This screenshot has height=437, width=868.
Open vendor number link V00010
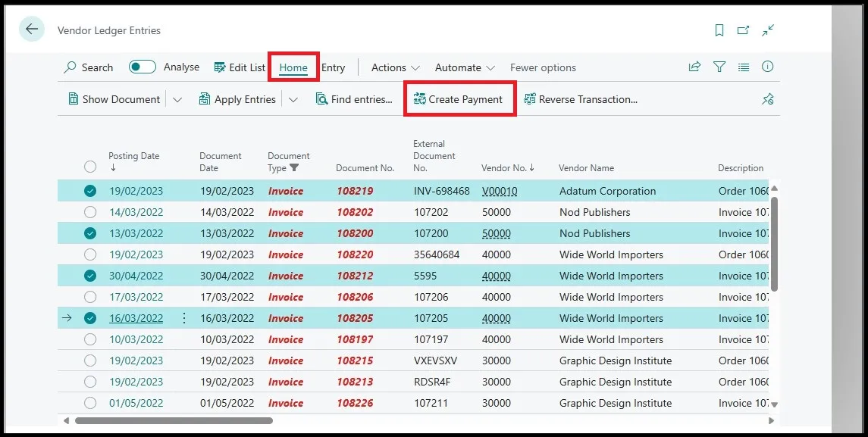click(500, 191)
